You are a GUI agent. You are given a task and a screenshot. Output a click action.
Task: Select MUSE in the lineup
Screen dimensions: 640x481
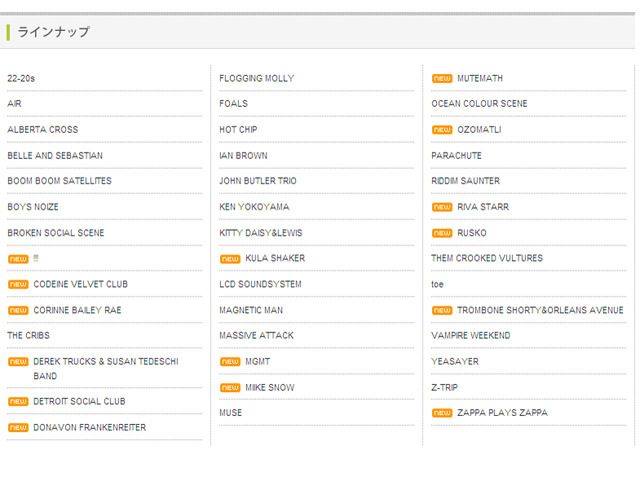(x=231, y=413)
